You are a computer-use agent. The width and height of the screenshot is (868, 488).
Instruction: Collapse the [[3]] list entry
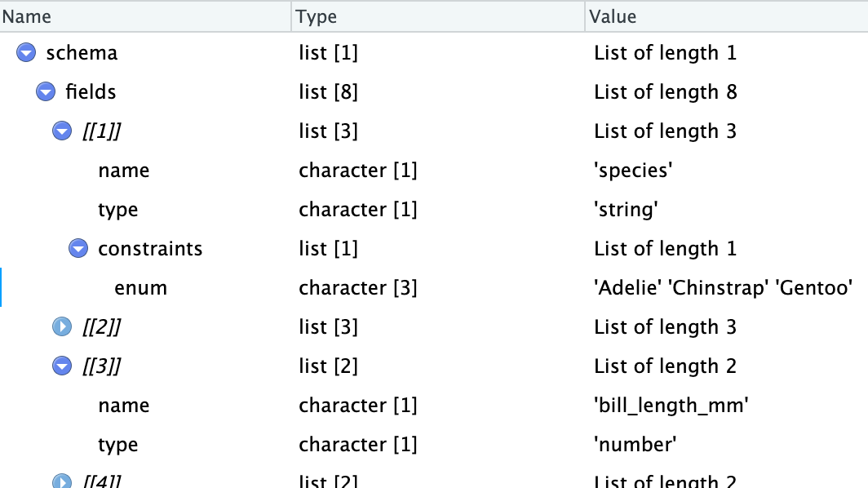(x=62, y=366)
